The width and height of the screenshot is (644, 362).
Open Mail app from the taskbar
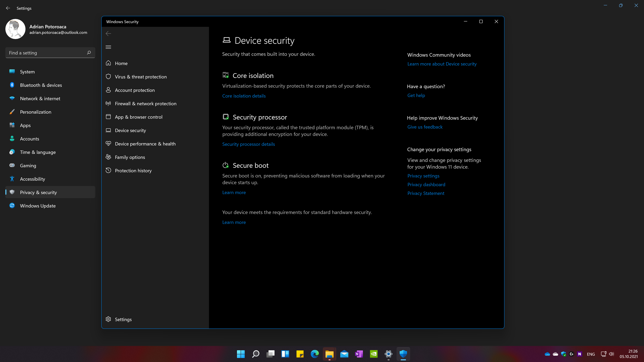click(x=344, y=354)
